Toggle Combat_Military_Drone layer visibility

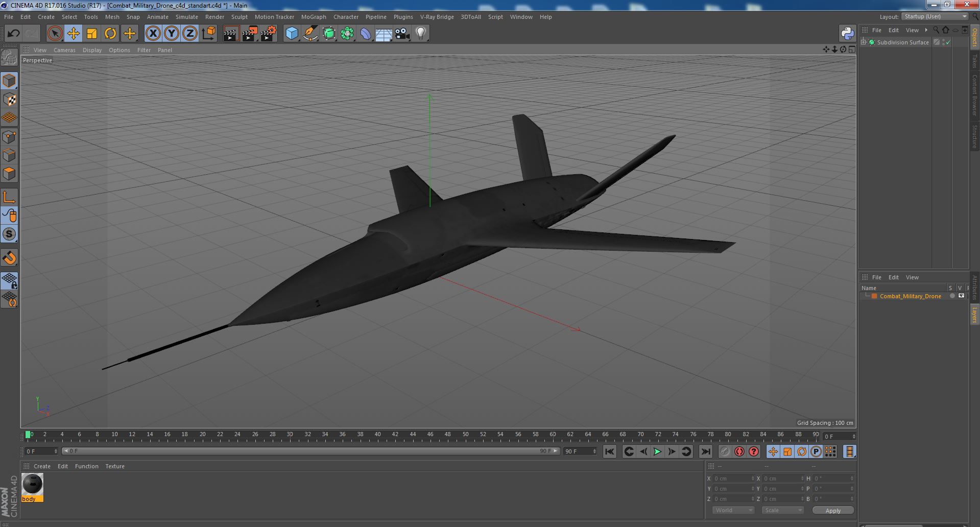click(961, 296)
